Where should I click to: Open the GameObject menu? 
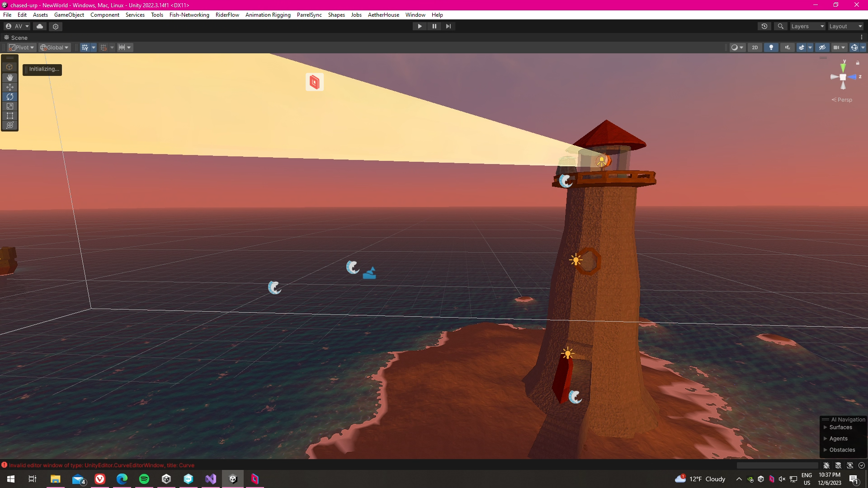[x=69, y=15]
